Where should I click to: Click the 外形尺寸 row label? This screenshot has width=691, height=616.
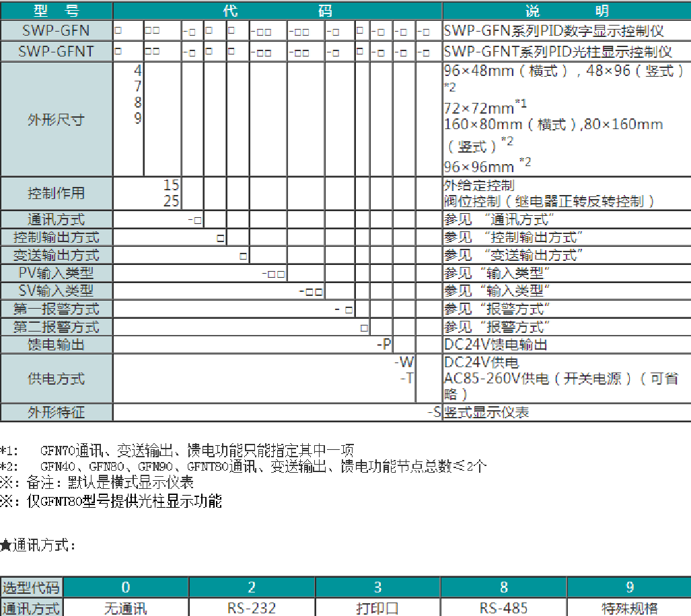57,119
